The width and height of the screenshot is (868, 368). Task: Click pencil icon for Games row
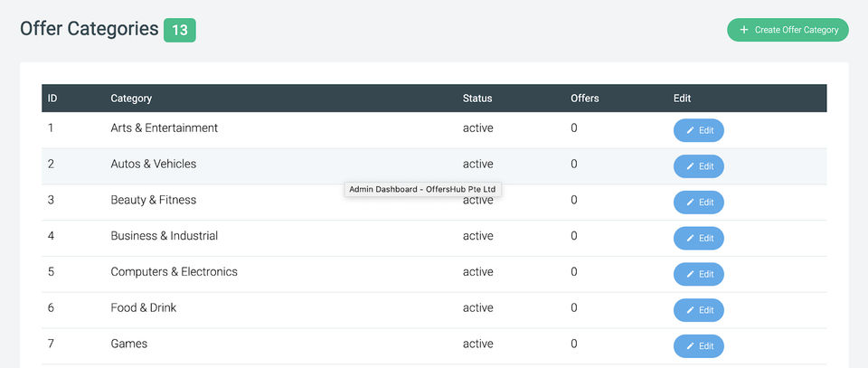[690, 346]
